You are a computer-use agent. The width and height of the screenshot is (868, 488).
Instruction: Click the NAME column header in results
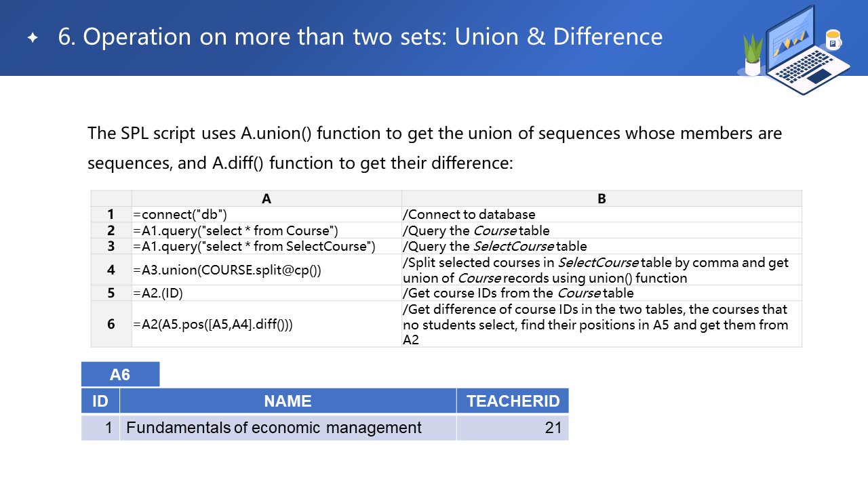click(288, 401)
